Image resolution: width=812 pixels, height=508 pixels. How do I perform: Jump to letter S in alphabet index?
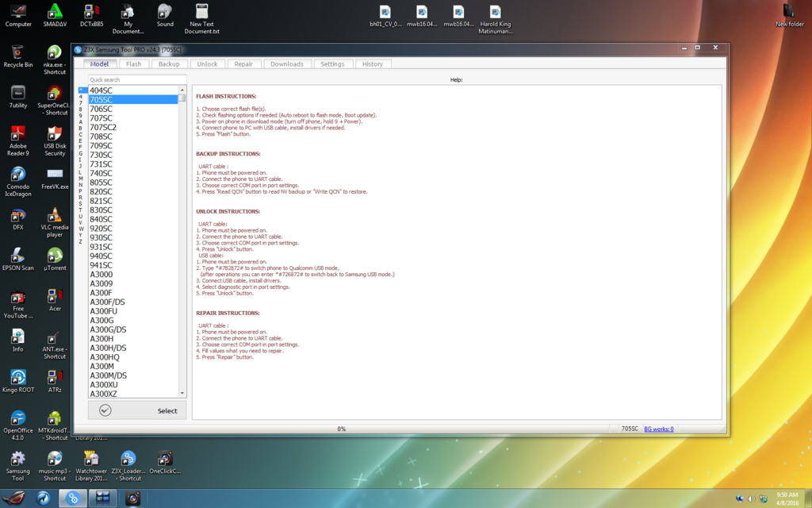(x=80, y=203)
